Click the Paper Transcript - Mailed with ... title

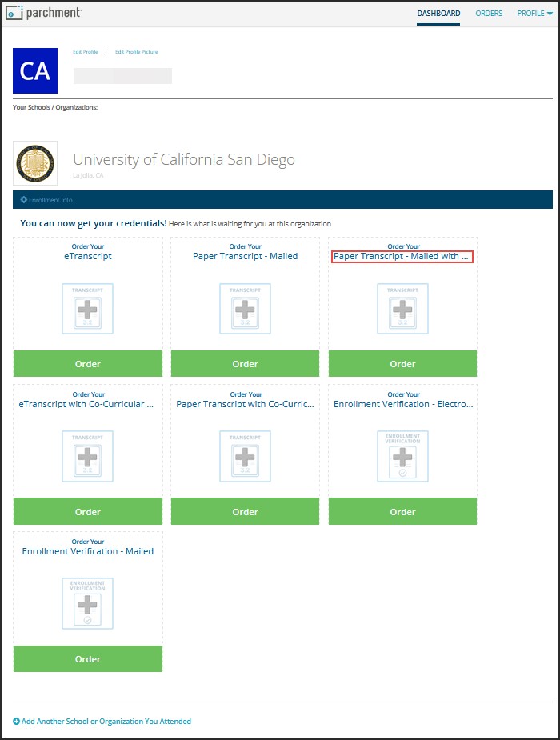[x=402, y=256]
